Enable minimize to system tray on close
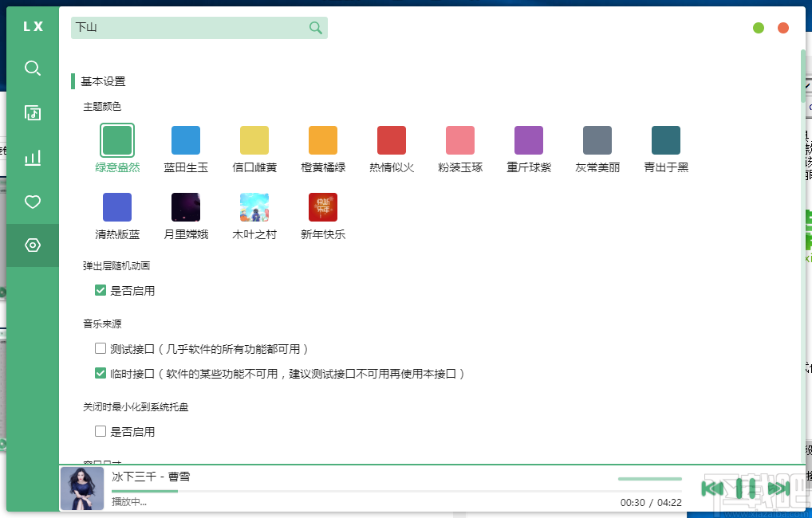The width and height of the screenshot is (812, 518). point(101,431)
